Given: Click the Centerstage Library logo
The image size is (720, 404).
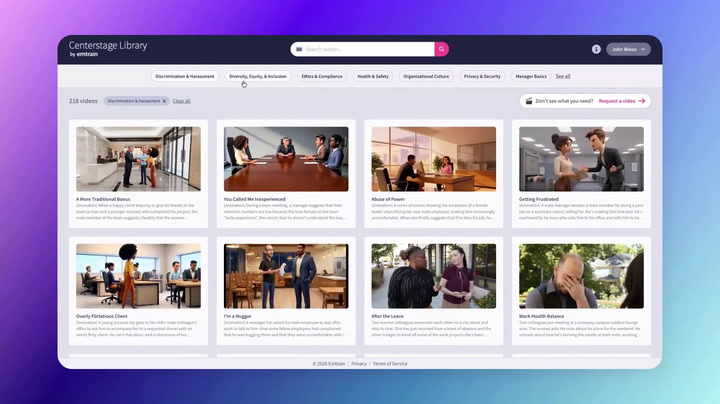Looking at the screenshot, I should coord(108,49).
